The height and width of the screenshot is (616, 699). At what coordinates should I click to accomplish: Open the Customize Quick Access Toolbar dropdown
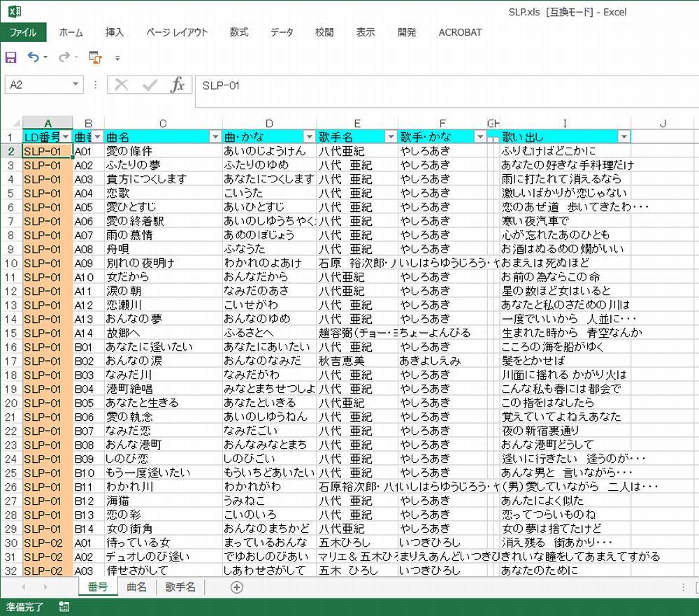[117, 58]
